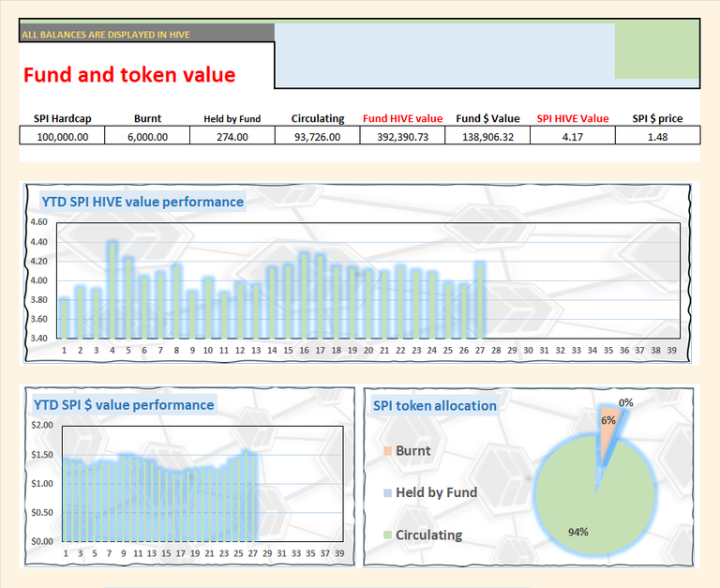Image resolution: width=720 pixels, height=588 pixels.
Task: Click the Circulating column header
Action: click(x=318, y=118)
